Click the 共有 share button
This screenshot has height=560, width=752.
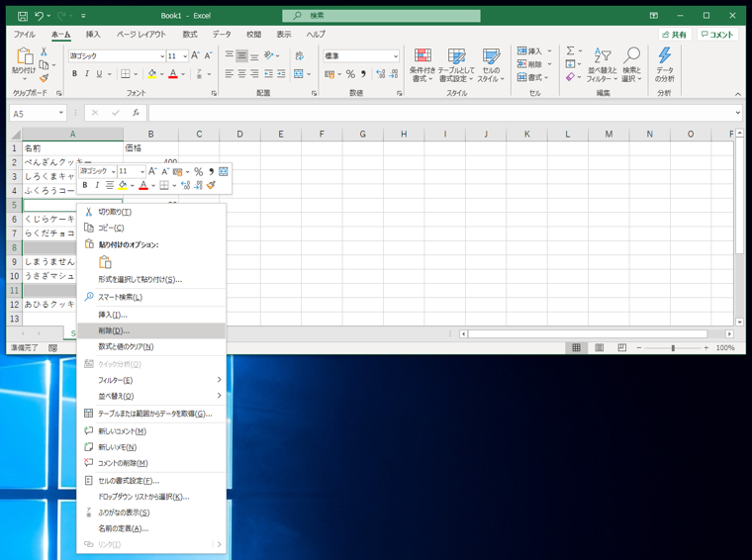674,35
